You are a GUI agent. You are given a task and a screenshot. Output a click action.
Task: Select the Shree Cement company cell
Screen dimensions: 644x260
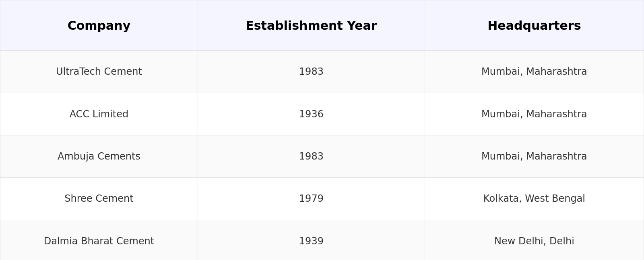click(x=99, y=199)
